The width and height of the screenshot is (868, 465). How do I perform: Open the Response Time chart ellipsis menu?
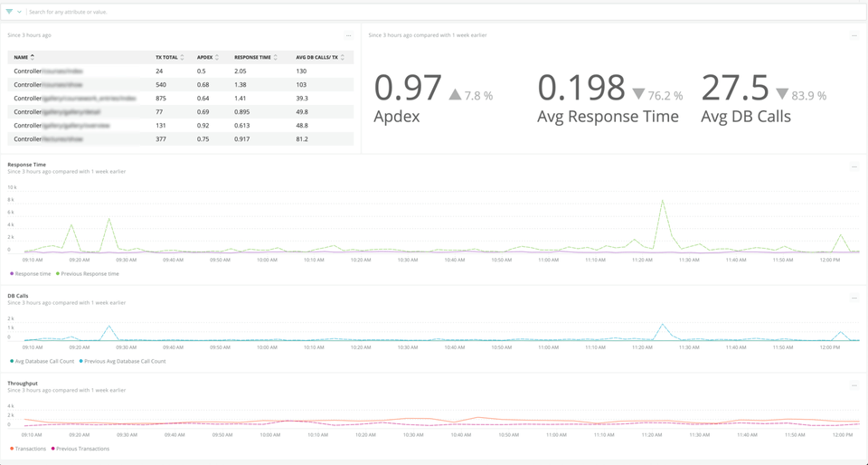[854, 166]
